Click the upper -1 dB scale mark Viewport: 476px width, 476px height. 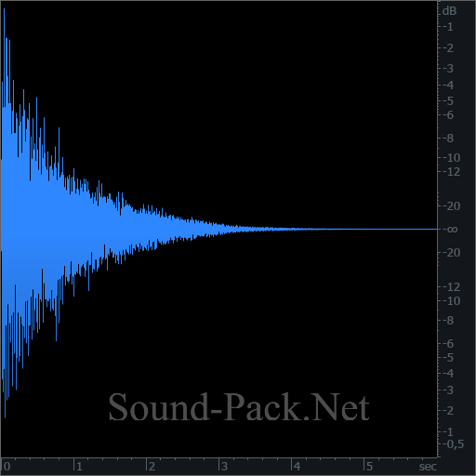coord(448,27)
